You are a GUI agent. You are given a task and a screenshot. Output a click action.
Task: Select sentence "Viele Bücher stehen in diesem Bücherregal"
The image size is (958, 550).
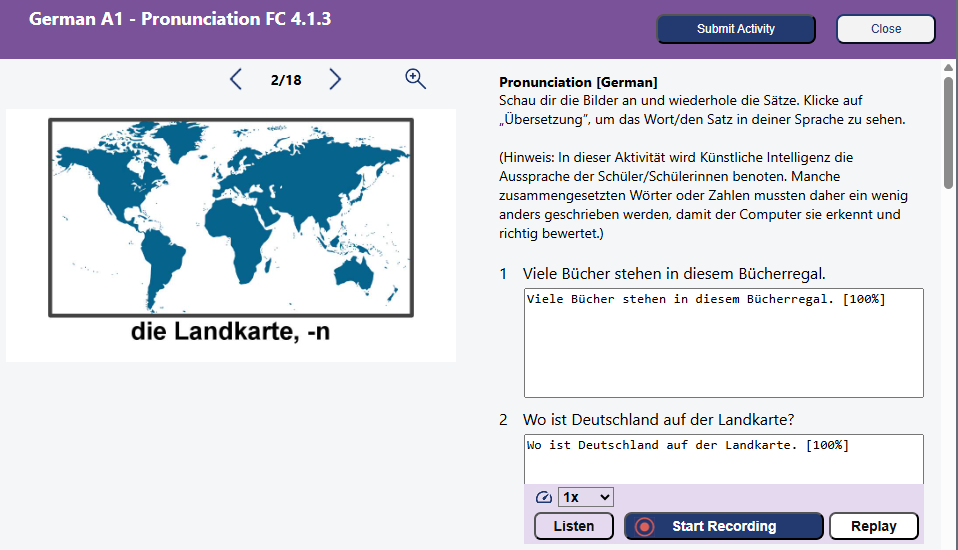(673, 273)
